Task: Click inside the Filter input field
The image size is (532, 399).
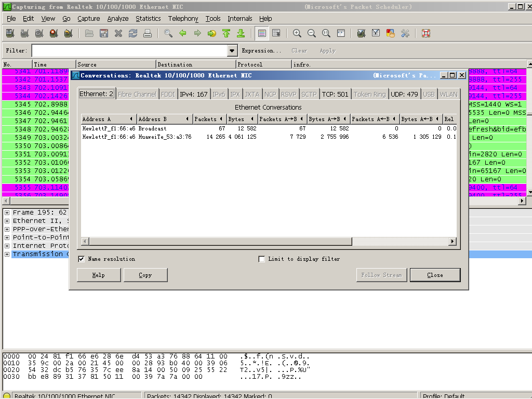Action: click(x=130, y=51)
